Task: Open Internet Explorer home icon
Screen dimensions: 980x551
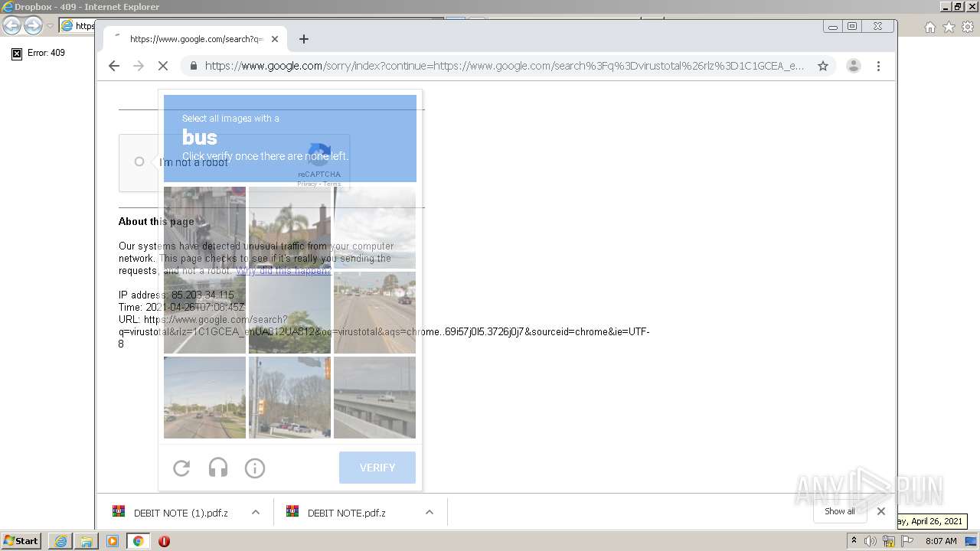Action: 930,27
